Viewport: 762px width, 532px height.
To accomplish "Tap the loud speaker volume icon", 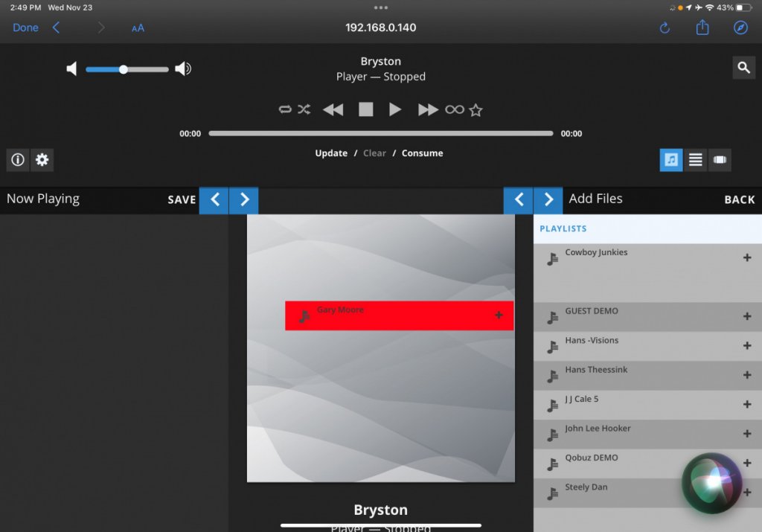I will point(183,69).
